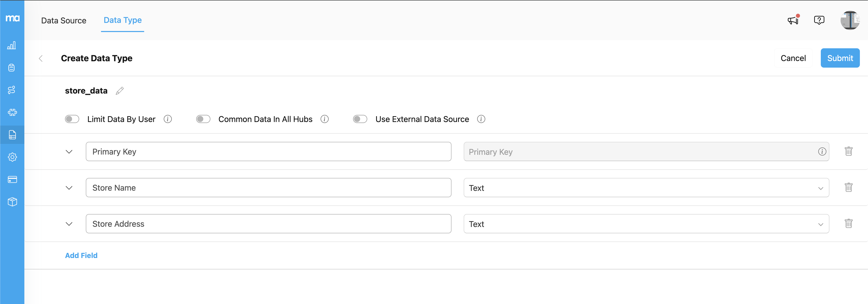
Task: Select the Data Type tab
Action: coord(122,20)
